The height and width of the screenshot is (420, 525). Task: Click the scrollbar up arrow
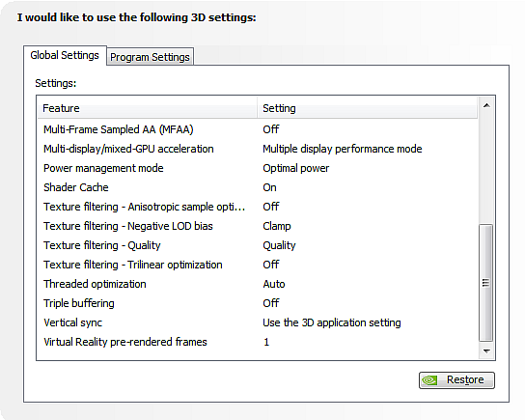486,105
